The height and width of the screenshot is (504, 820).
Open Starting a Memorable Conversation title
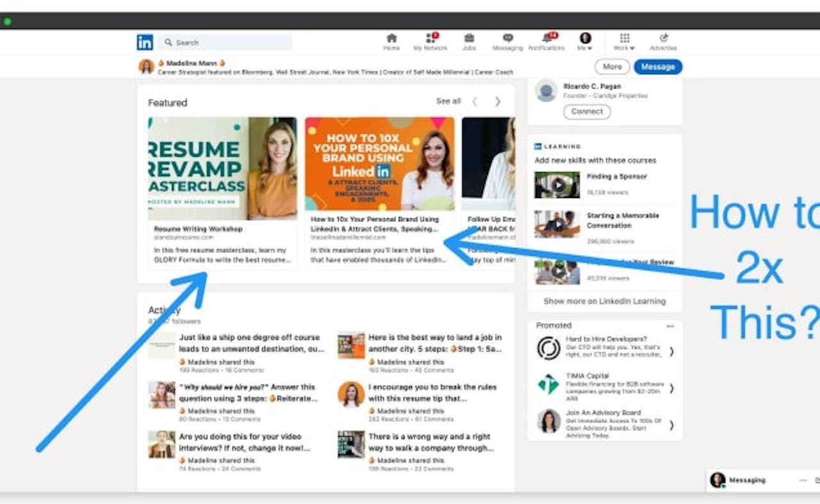click(x=623, y=220)
